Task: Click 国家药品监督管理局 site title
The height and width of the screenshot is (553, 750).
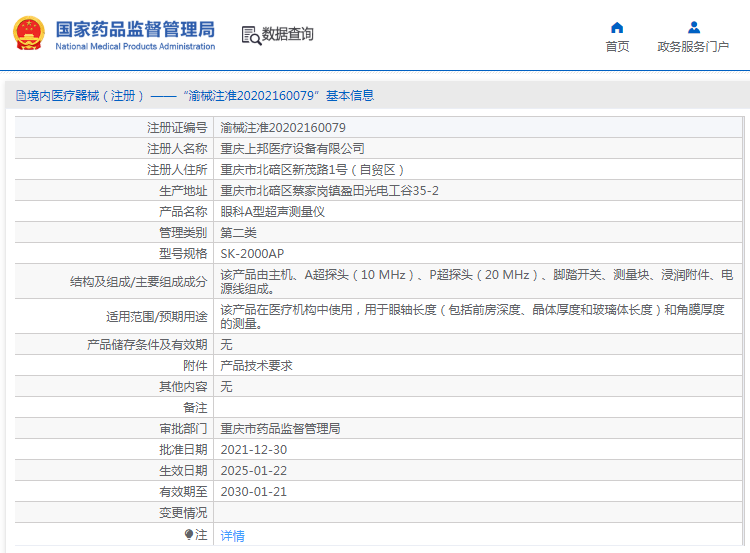Action: tap(135, 29)
